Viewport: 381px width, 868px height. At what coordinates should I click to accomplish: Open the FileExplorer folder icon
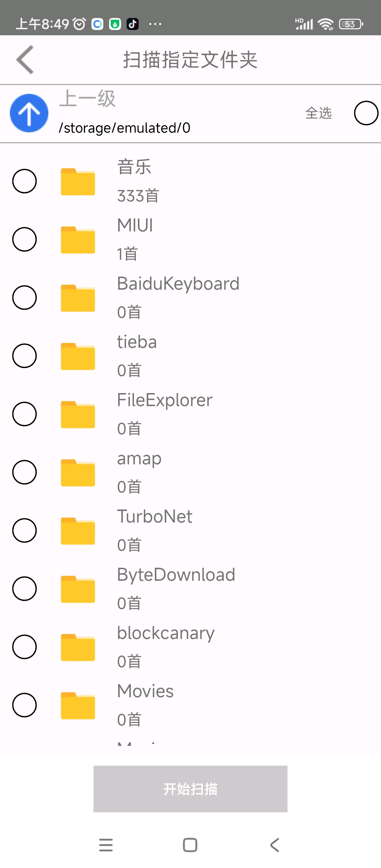pyautogui.click(x=78, y=415)
